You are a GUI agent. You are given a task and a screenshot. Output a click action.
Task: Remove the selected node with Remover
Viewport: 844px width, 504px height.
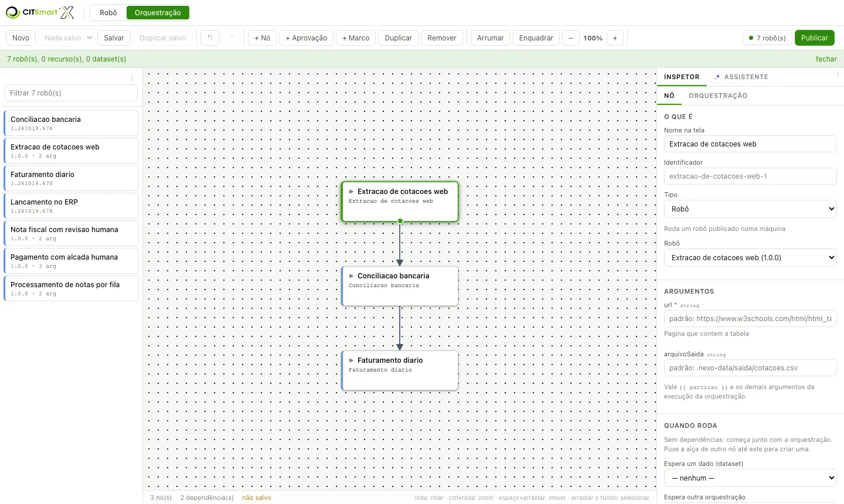(x=442, y=38)
